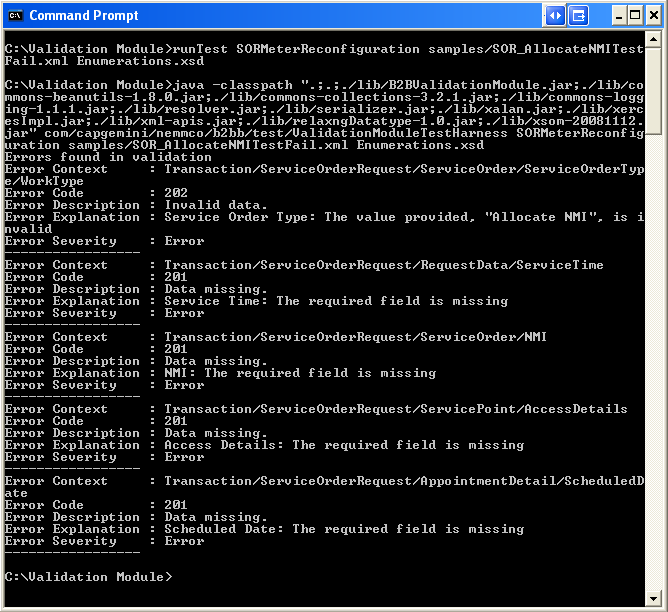Close the Command Prompt window

point(654,16)
